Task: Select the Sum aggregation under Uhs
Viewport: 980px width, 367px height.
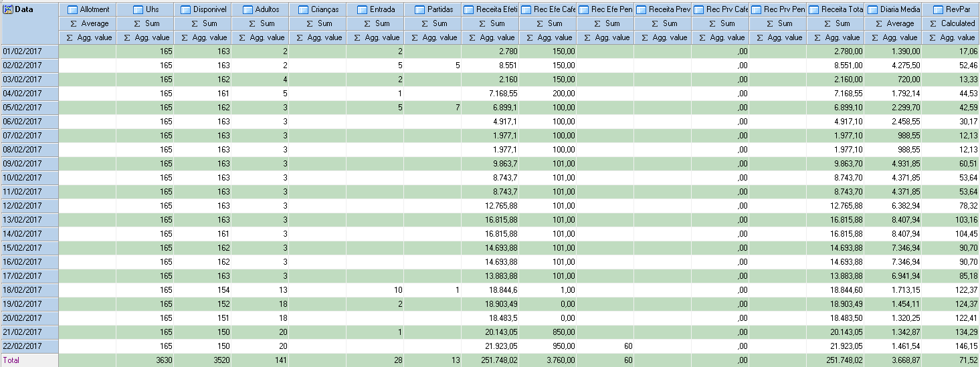Action: click(x=145, y=23)
